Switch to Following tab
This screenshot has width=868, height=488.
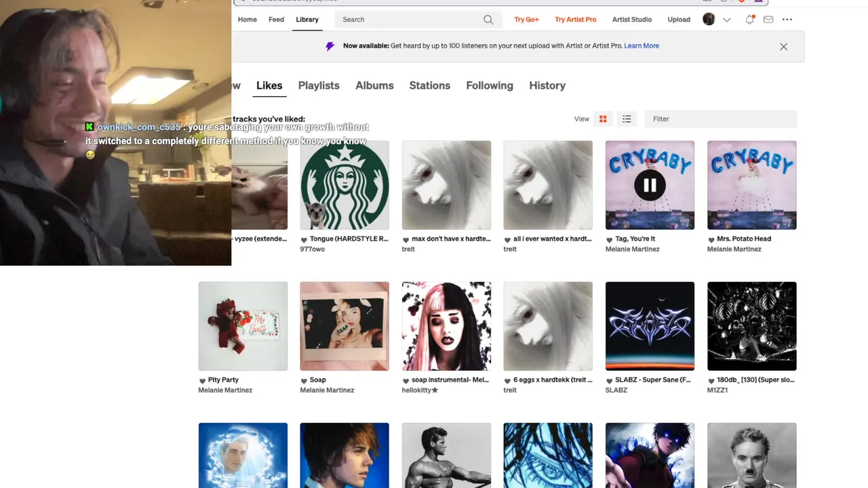coord(490,85)
